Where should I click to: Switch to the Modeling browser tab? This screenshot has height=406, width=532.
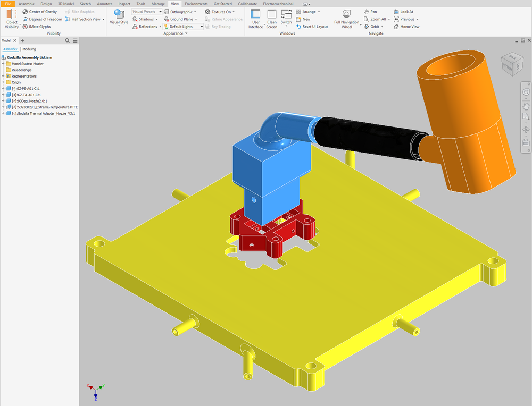(x=29, y=49)
